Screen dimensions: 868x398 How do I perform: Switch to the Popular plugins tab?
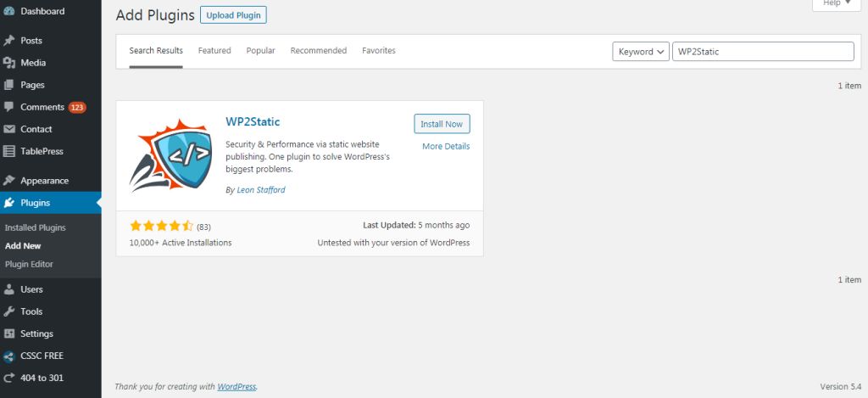(x=261, y=50)
